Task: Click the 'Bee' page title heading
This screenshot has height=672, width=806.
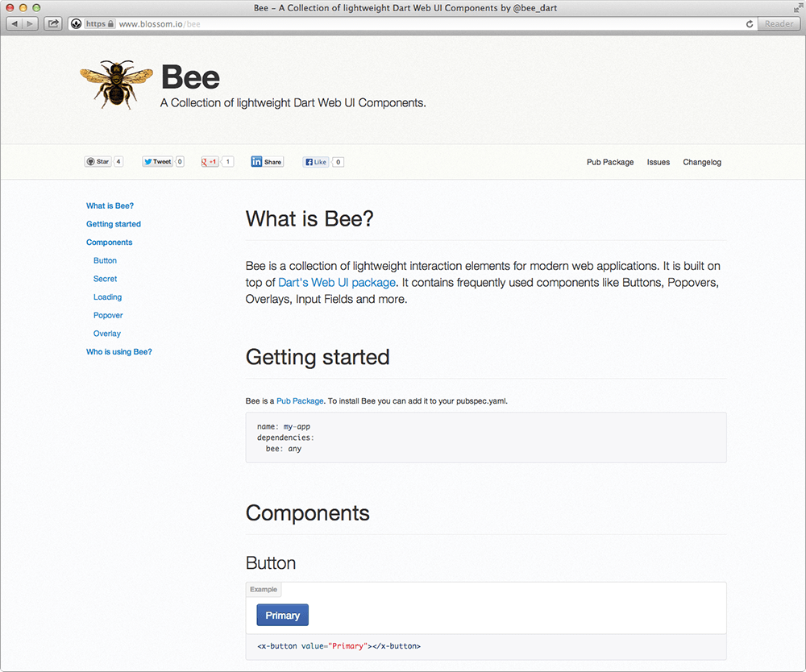Action: 190,77
